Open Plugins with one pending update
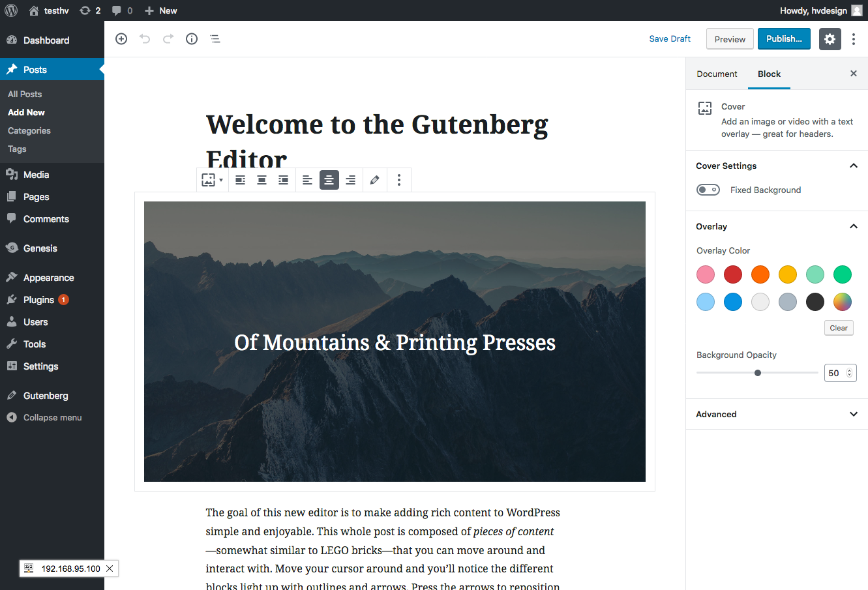 52,300
